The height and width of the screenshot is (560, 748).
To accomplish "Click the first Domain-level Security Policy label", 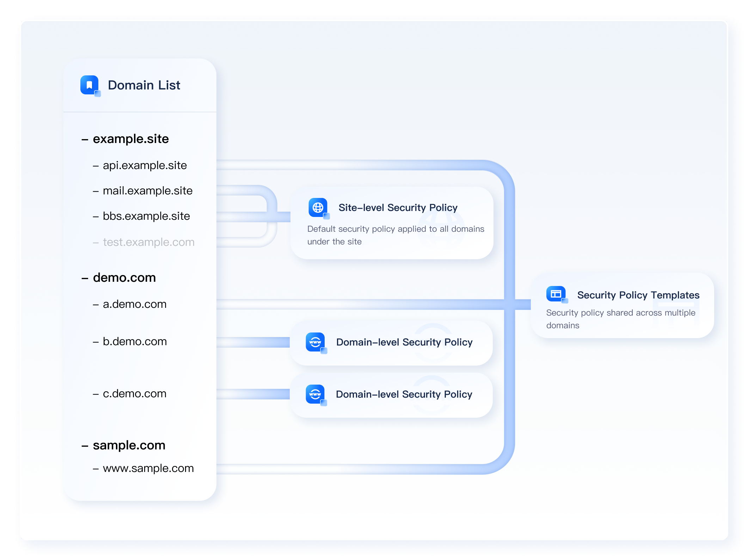I will coord(404,342).
